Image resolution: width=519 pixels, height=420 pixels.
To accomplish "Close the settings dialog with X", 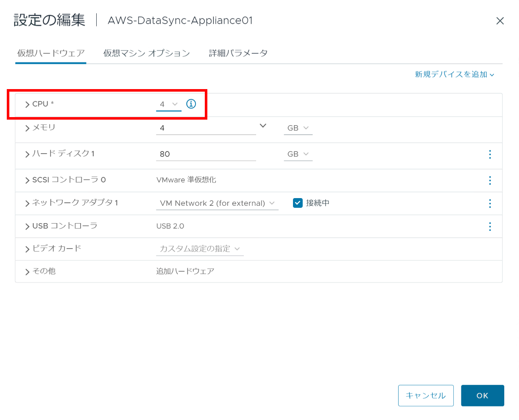I will [x=500, y=21].
